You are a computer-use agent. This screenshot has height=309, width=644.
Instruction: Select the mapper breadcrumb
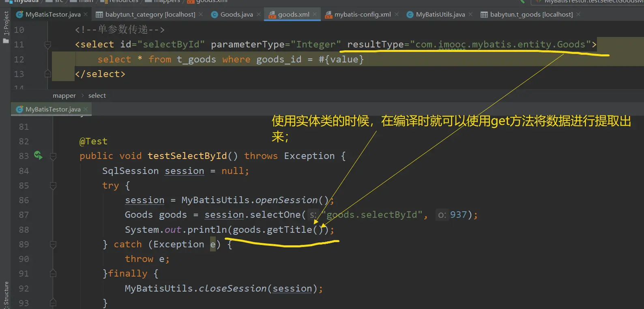coord(64,96)
